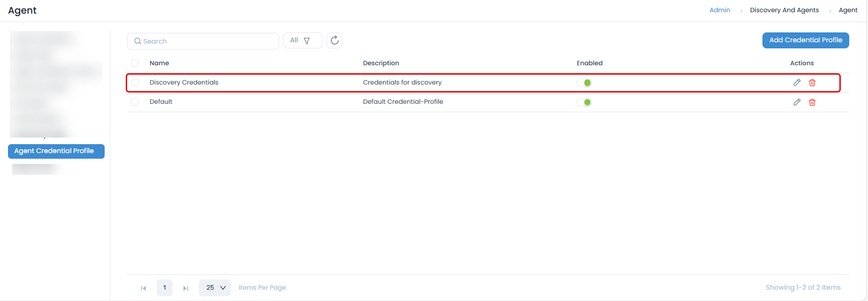Click the Agent breadcrumb text
Screen dimensions: 868x301
(x=848, y=10)
